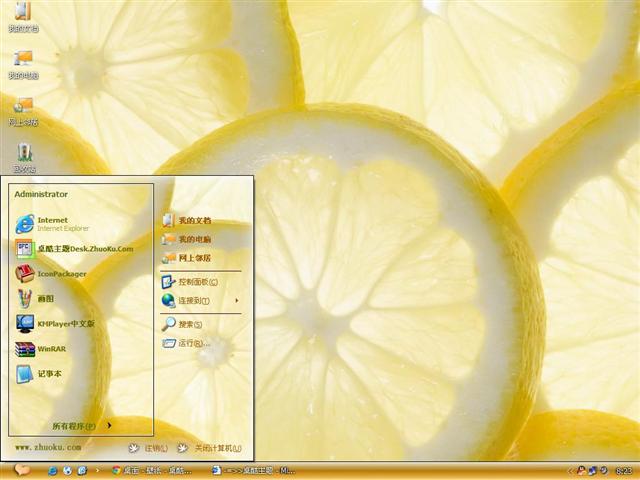Open the 画图 (Paint) program

[45, 298]
